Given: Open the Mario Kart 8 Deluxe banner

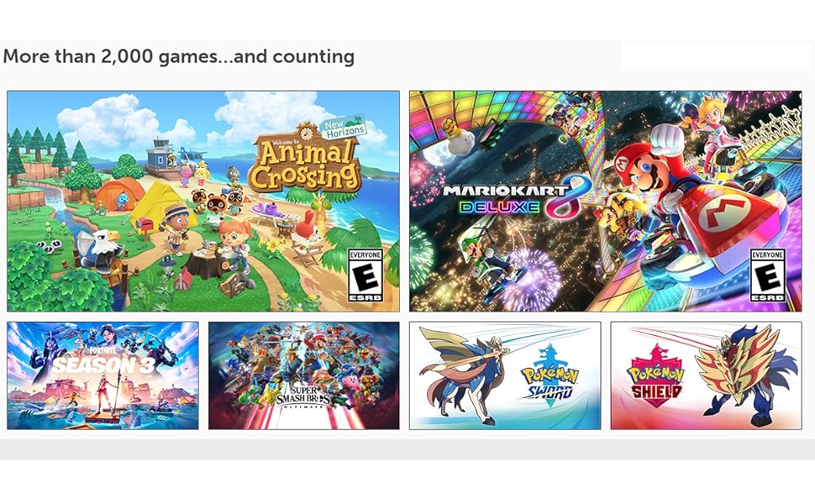Looking at the screenshot, I should tap(606, 201).
